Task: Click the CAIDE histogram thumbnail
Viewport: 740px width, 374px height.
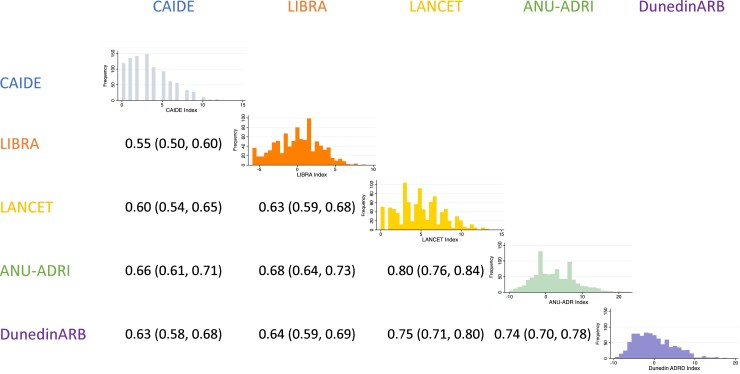Action: [174, 80]
